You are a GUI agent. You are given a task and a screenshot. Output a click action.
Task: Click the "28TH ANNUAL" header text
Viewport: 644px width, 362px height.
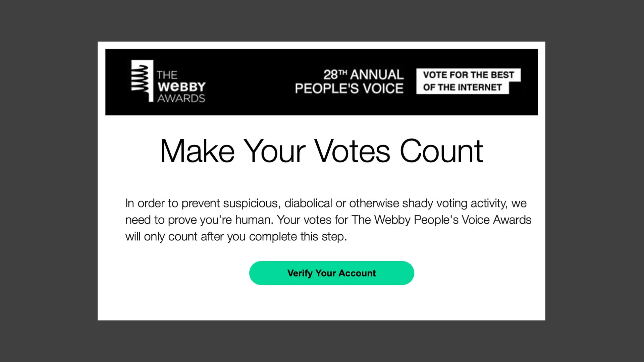point(363,74)
